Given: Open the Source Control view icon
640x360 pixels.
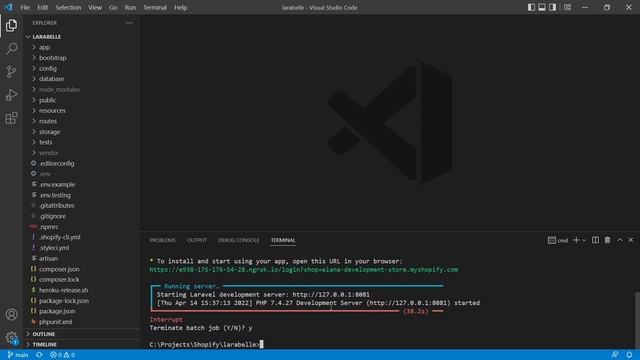Looking at the screenshot, I should [11, 72].
